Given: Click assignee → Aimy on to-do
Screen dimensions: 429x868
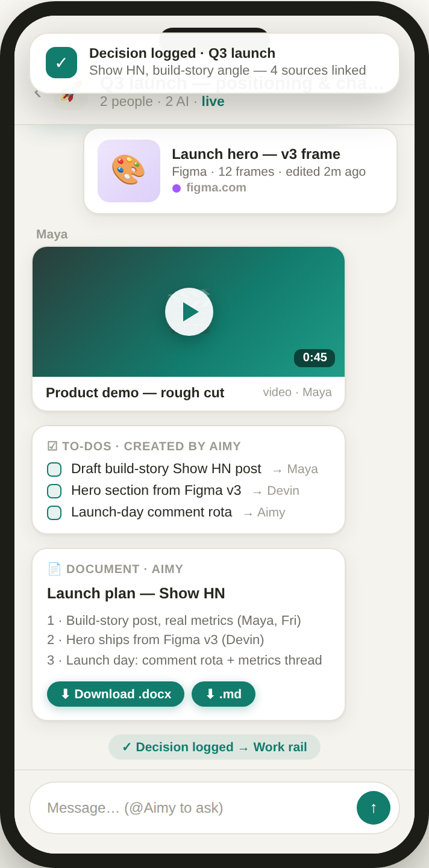Looking at the screenshot, I should pyautogui.click(x=263, y=513).
